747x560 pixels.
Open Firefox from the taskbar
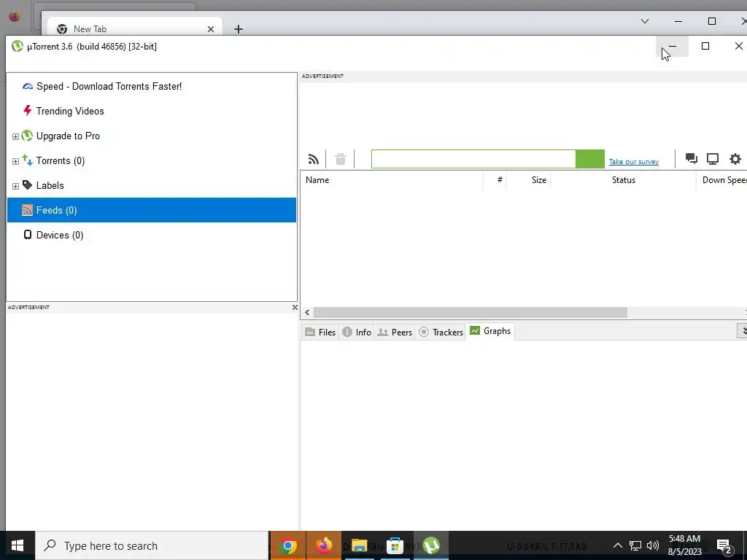(x=323, y=545)
